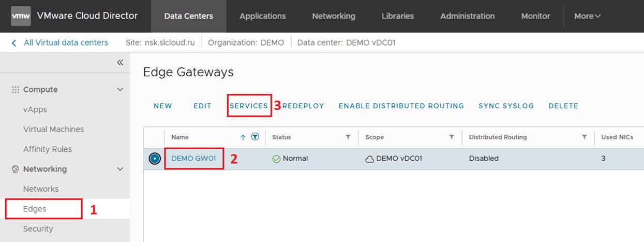Open the Scope column filter icon
This screenshot has width=644, height=242.
pos(452,137)
